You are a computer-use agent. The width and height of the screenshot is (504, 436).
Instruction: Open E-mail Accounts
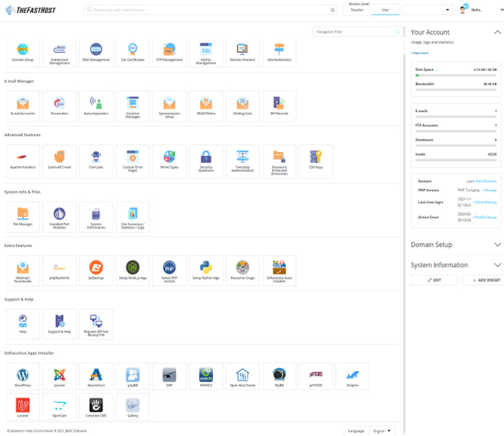[23, 106]
